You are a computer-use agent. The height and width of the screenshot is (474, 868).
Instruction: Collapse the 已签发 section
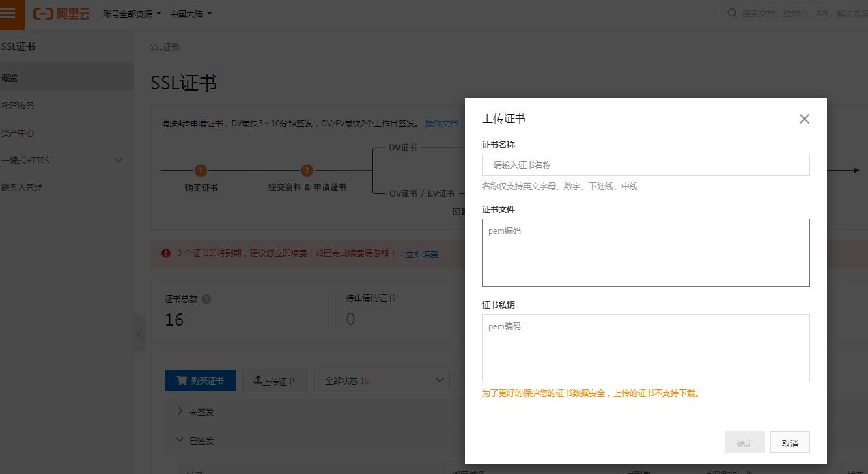pos(180,441)
